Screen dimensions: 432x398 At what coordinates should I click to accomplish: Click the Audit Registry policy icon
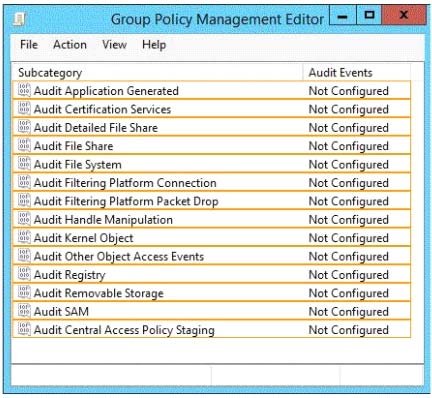pyautogui.click(x=24, y=274)
